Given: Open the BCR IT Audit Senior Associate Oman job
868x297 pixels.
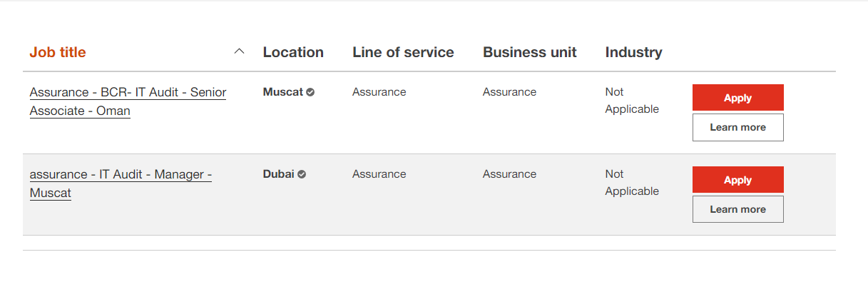Looking at the screenshot, I should tap(128, 101).
